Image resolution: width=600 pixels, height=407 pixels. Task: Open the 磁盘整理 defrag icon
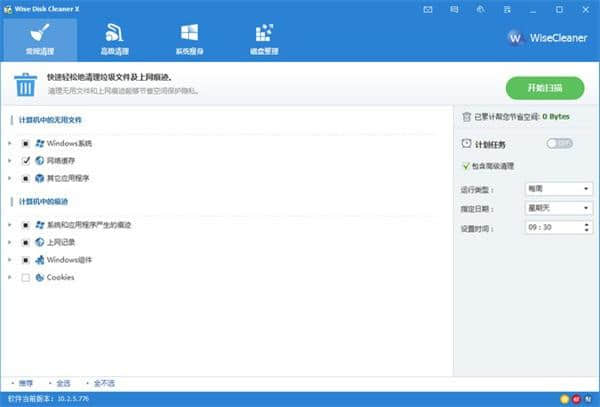point(264,39)
